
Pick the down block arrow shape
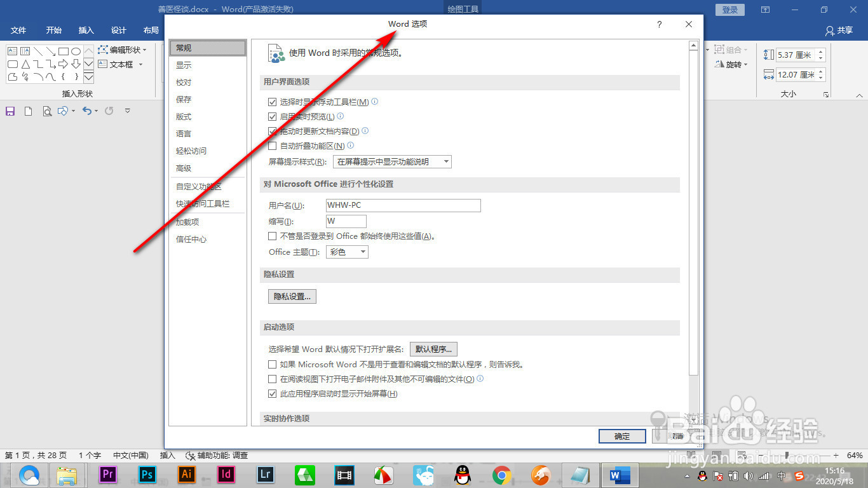(x=76, y=64)
